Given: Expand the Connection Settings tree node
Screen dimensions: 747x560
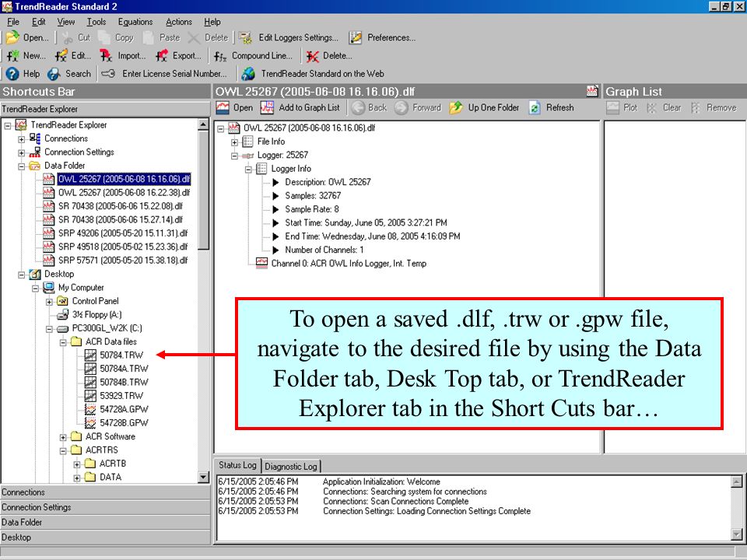Looking at the screenshot, I should coord(22,153).
